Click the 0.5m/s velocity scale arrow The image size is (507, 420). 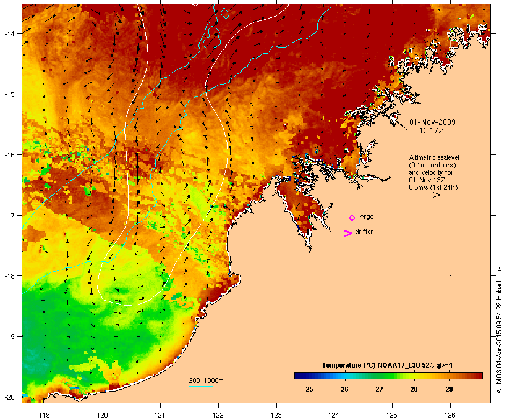click(x=428, y=195)
